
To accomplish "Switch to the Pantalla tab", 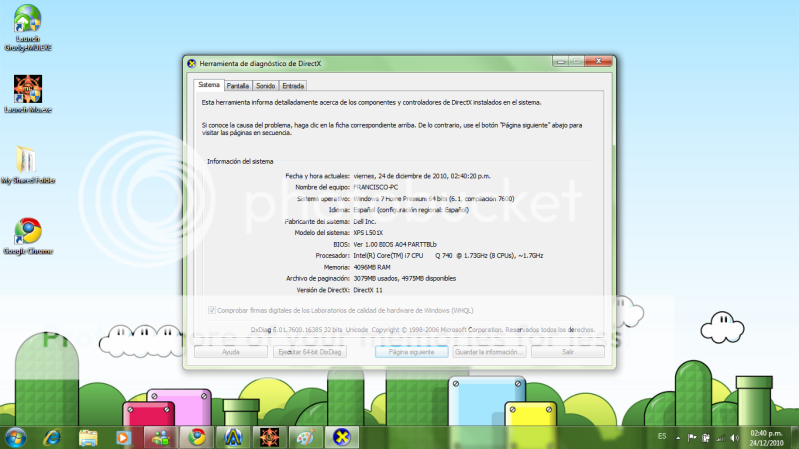I will 238,86.
